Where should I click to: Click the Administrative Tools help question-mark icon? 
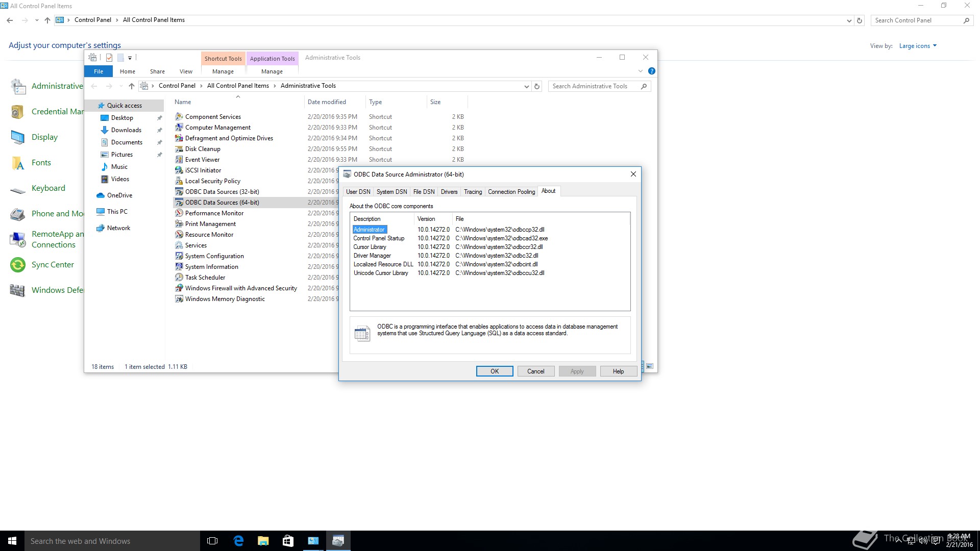(x=651, y=71)
